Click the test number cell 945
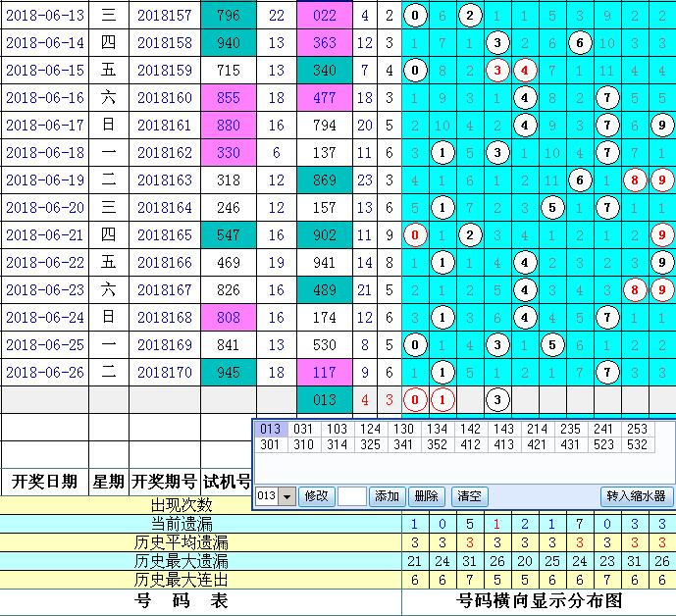676x616 pixels. pyautogui.click(x=229, y=372)
